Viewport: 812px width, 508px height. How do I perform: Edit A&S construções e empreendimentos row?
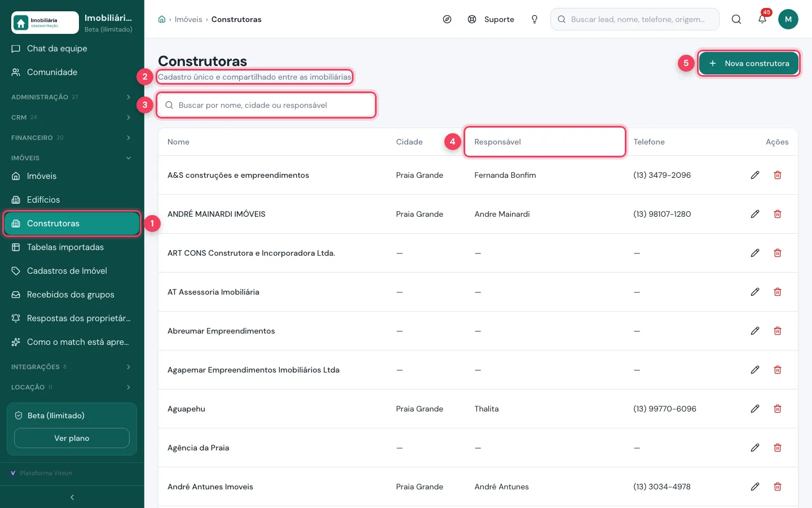(755, 175)
